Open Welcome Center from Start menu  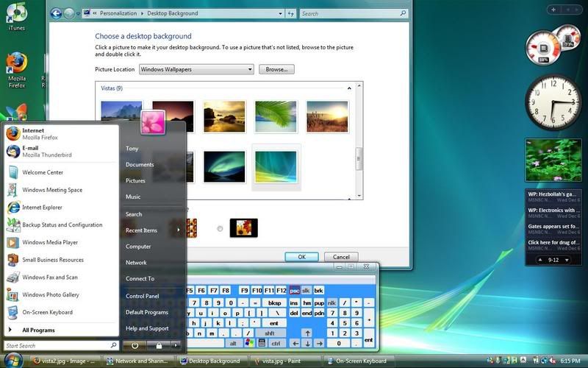point(62,172)
